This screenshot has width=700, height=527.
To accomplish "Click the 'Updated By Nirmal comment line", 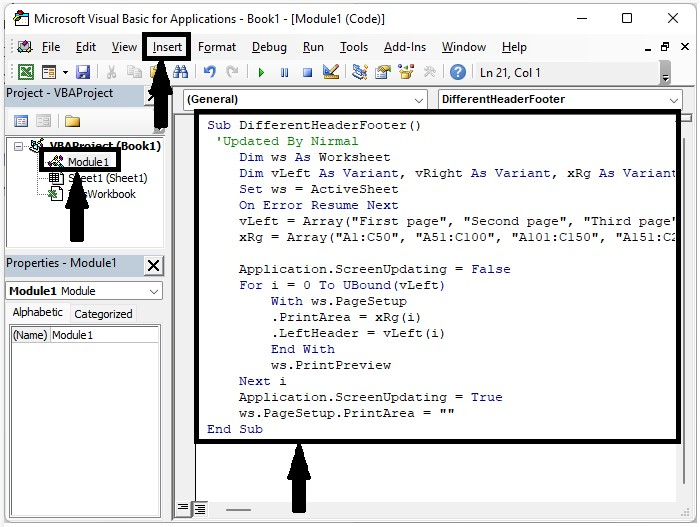I will tap(287, 141).
